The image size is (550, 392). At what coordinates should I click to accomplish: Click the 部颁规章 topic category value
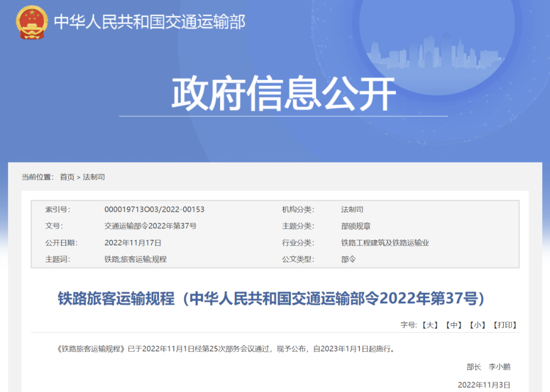tap(356, 226)
